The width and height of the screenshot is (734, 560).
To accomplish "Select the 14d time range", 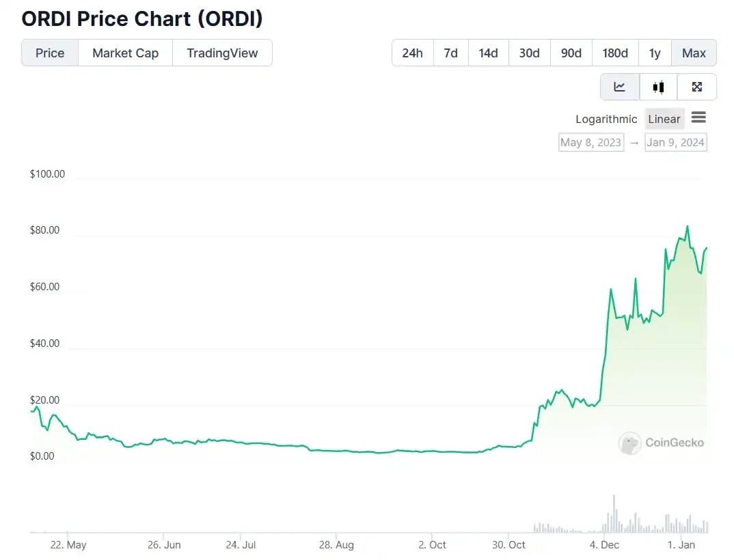I will point(488,53).
